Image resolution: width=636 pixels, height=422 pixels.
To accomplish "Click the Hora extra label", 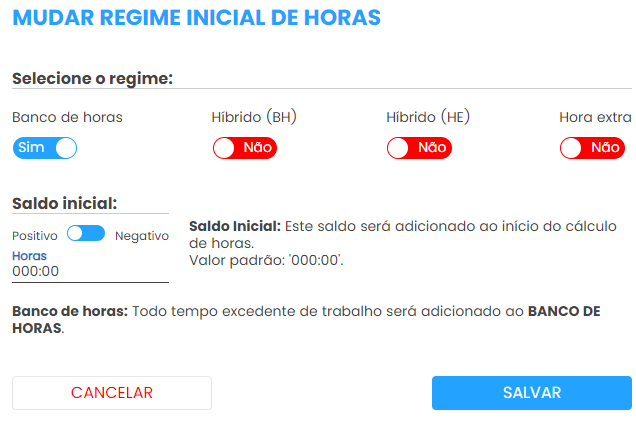I will coord(595,117).
